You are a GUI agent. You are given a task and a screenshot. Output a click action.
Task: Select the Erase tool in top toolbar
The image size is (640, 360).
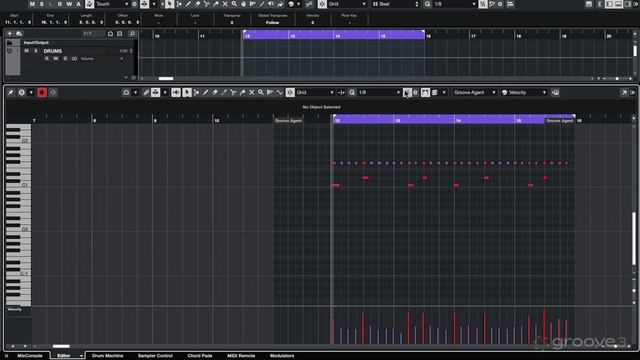point(198,4)
